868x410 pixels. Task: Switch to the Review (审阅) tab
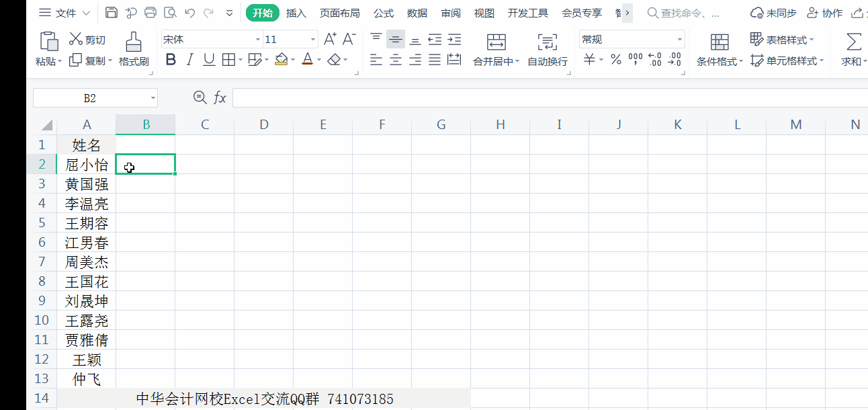click(451, 13)
